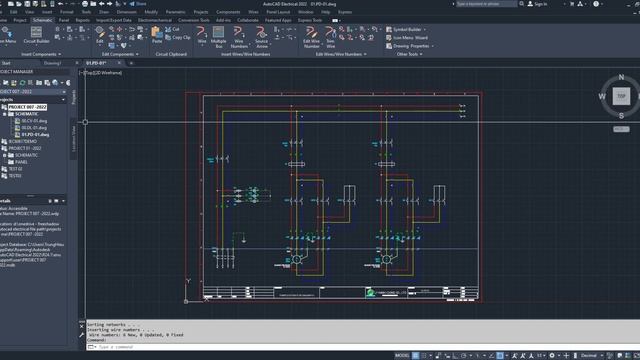Click the command line input field

click(x=363, y=347)
